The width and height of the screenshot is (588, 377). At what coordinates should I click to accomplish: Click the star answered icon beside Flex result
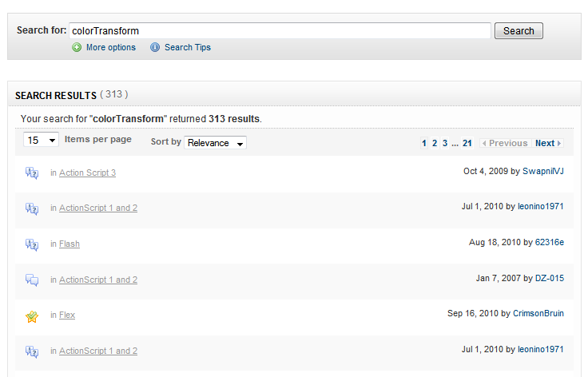[x=32, y=316]
